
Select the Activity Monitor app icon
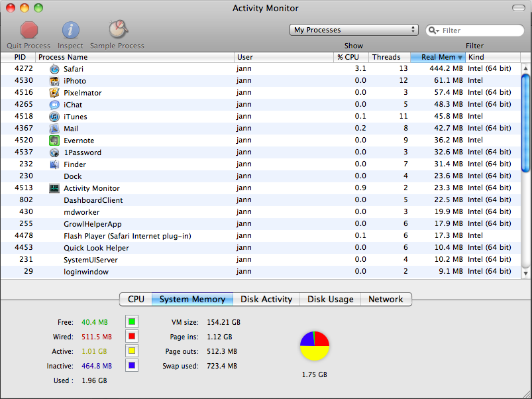click(x=54, y=188)
